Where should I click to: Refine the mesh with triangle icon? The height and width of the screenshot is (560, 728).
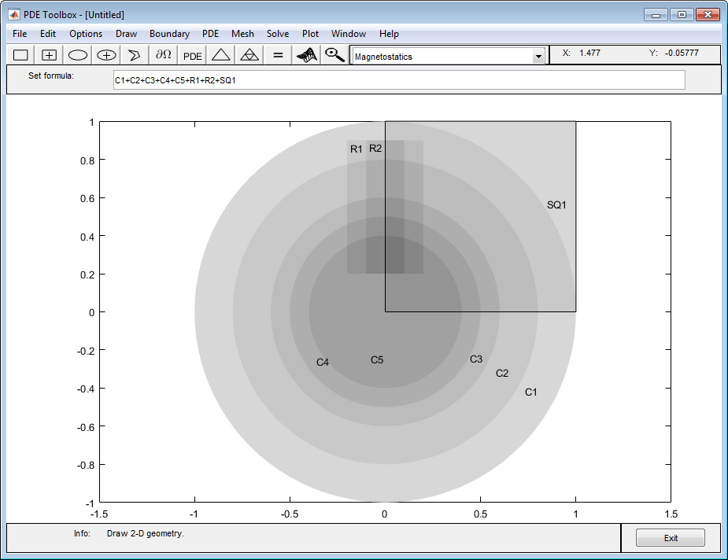click(249, 55)
